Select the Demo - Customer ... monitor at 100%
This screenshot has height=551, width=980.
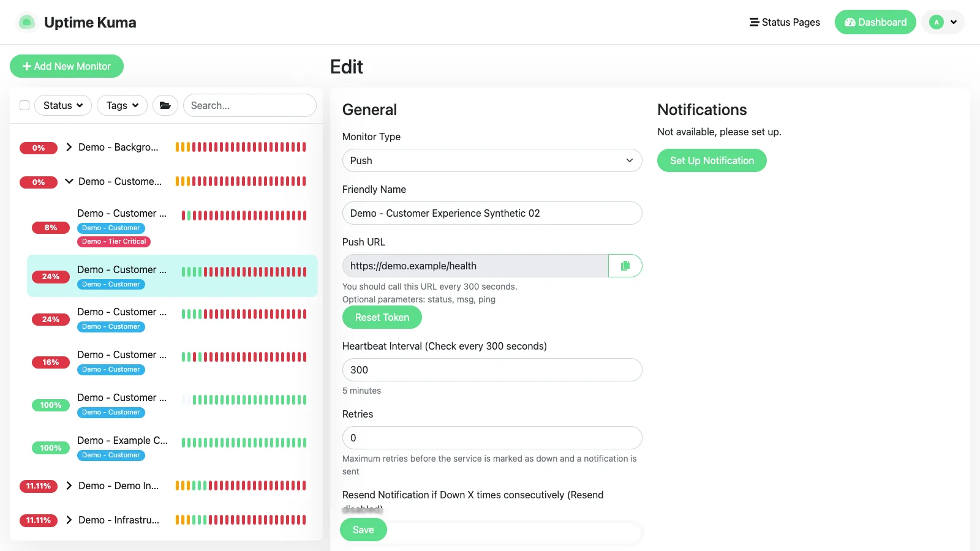tap(172, 405)
